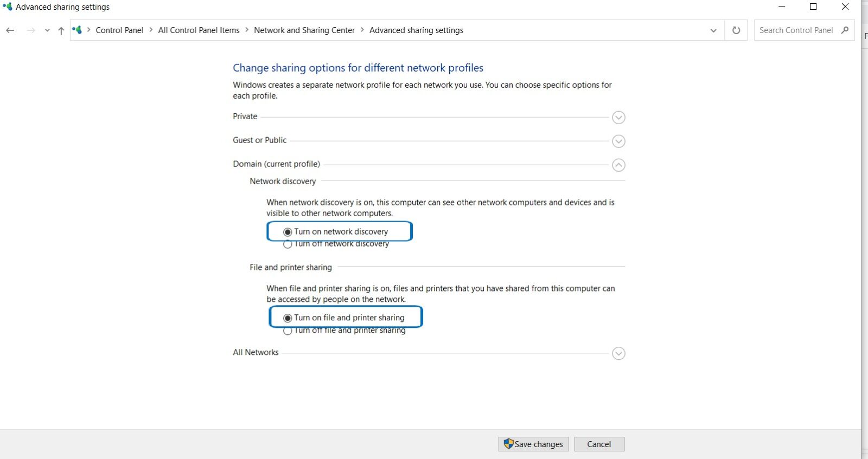Open the address bar history dropdown
The image size is (868, 459).
(713, 30)
